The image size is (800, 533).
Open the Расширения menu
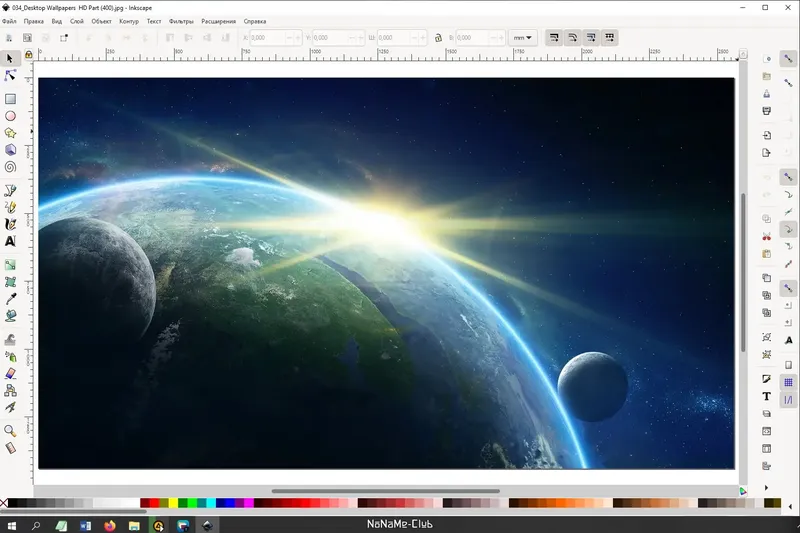click(x=218, y=21)
